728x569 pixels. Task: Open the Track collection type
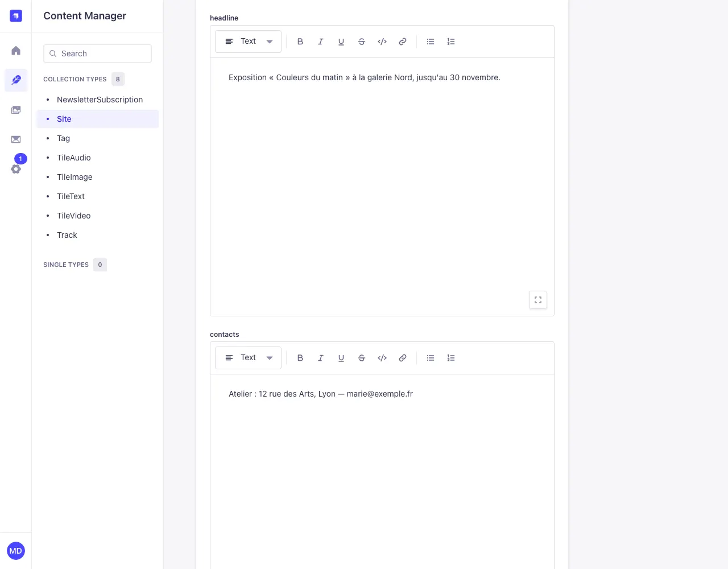tap(98, 235)
